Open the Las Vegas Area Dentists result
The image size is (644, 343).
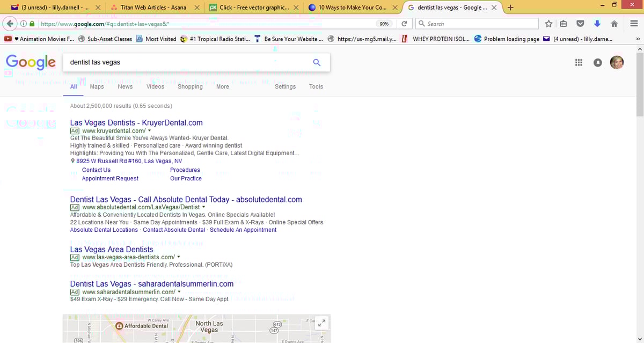[x=112, y=249]
